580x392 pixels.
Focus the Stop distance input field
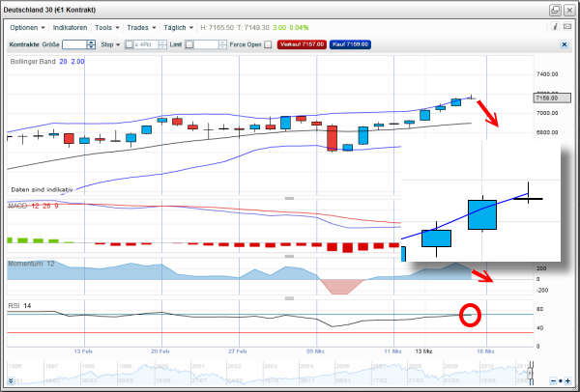(x=146, y=44)
